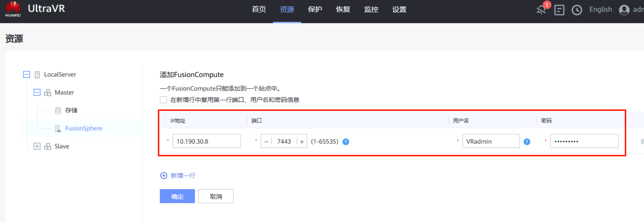This screenshot has width=644, height=222.
Task: Click the help icon next to port range
Action: pos(346,142)
